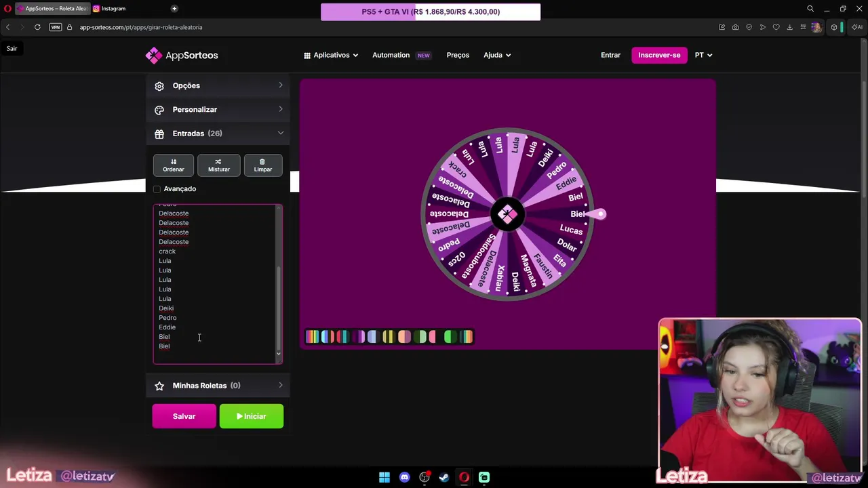Viewport: 868px width, 488px height.
Task: Select the dark purple-violet palette swatch
Action: (357, 337)
